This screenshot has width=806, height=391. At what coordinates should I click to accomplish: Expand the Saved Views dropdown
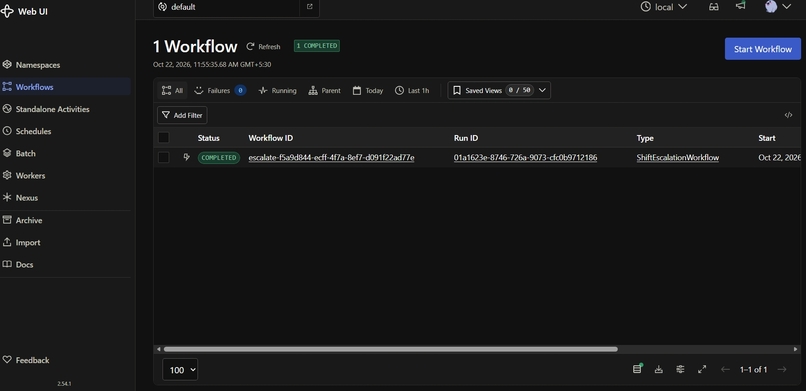499,90
